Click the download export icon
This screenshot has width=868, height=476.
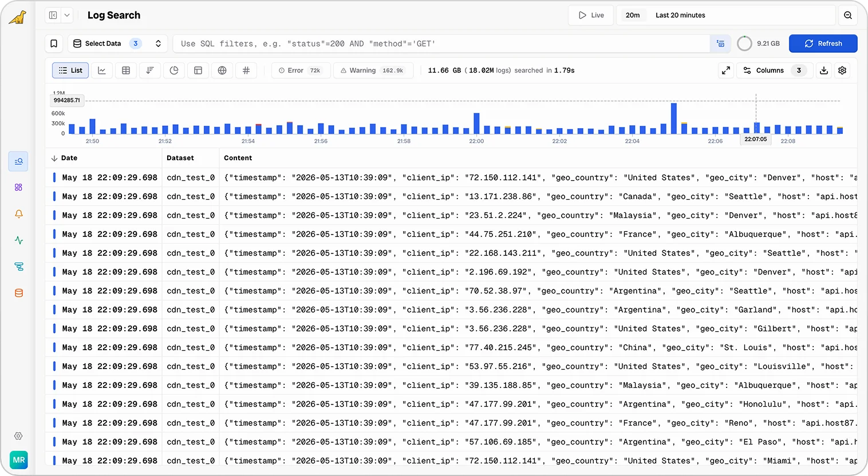824,70
